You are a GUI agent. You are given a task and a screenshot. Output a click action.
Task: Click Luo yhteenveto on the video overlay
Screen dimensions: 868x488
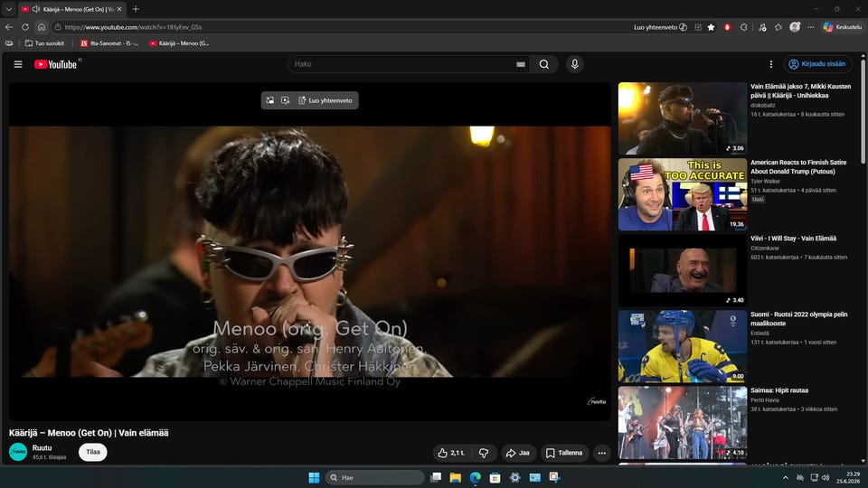coord(325,100)
